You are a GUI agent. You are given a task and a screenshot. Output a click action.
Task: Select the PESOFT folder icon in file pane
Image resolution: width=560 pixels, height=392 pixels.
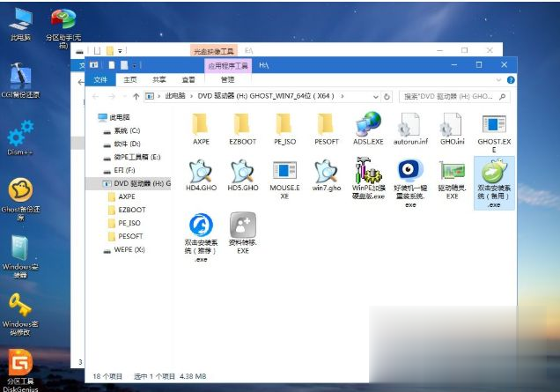[326, 123]
